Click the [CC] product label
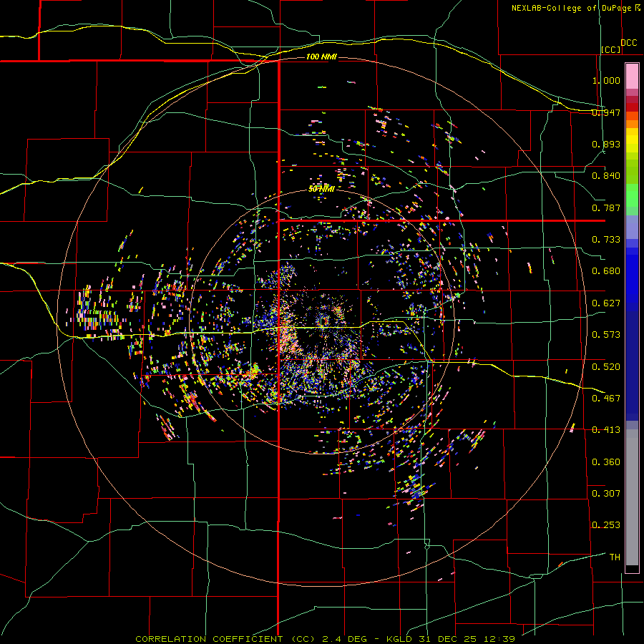 pyautogui.click(x=611, y=49)
